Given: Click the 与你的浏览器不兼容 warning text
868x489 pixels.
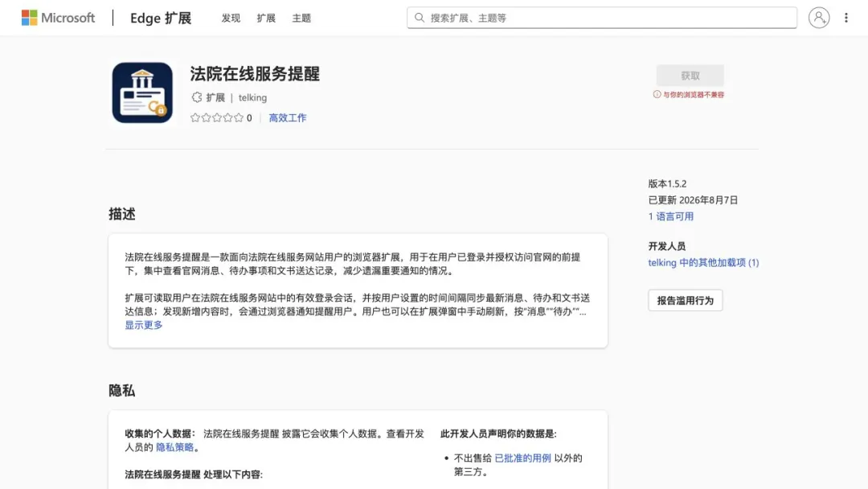Looking at the screenshot, I should coord(694,95).
